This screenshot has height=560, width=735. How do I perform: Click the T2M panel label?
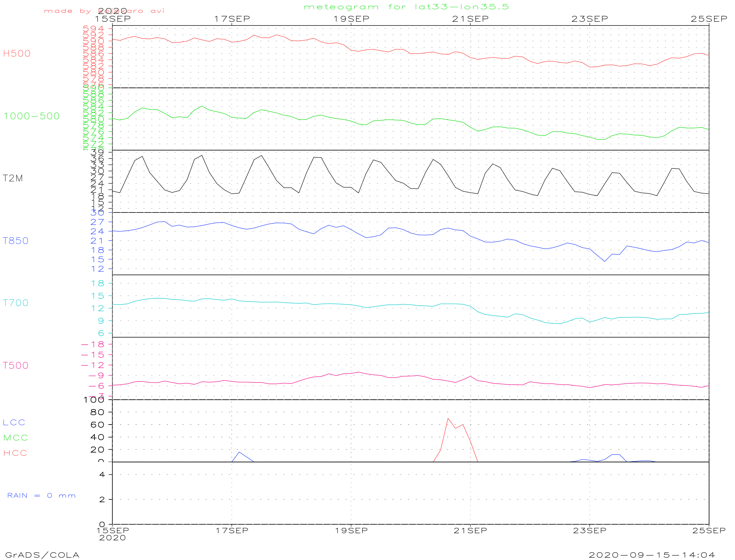(x=13, y=178)
